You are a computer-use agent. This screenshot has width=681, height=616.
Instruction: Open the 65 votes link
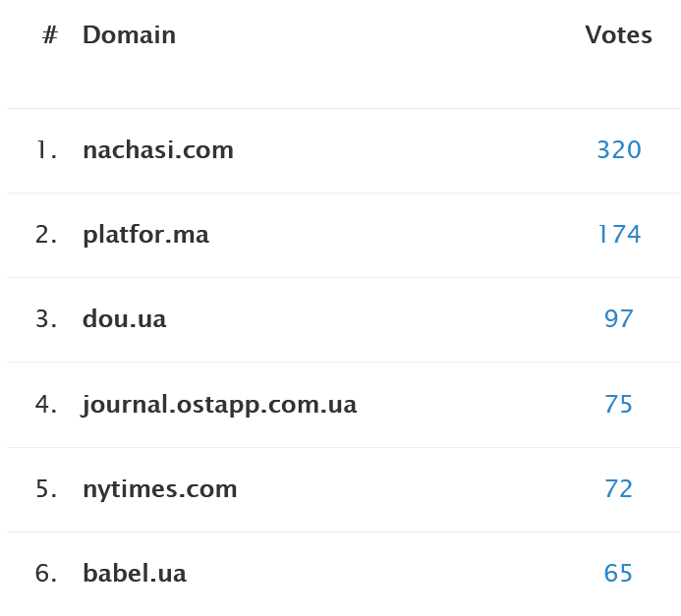(618, 574)
